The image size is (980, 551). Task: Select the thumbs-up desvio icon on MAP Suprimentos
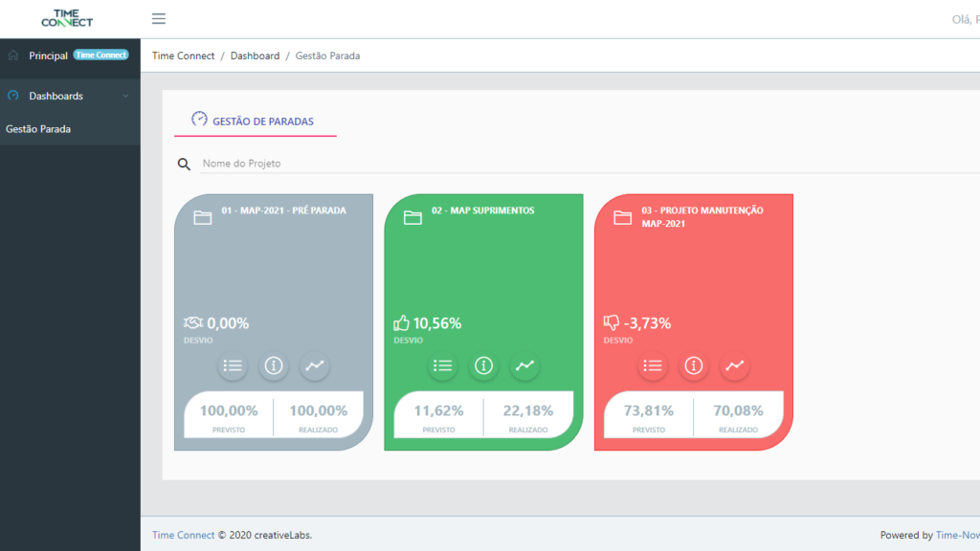404,322
